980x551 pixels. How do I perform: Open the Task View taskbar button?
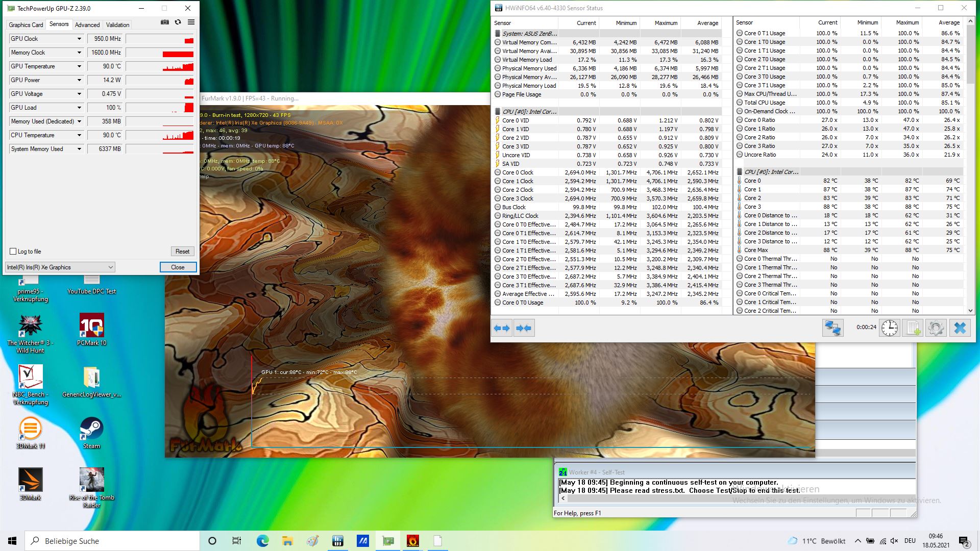tap(237, 541)
